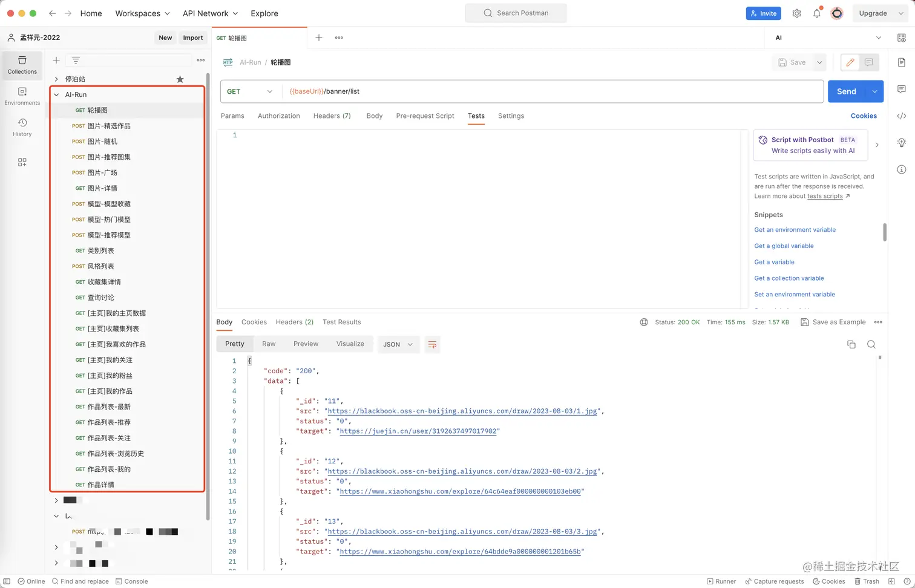Toggle the sidebar icon in status bar

click(x=7, y=581)
